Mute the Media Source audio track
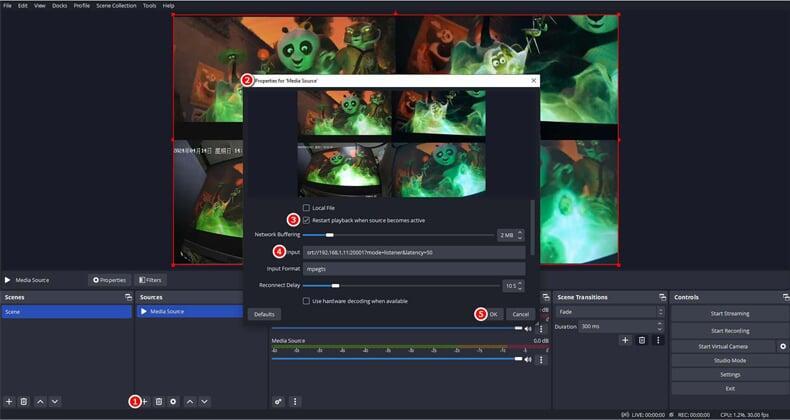 pos(528,360)
